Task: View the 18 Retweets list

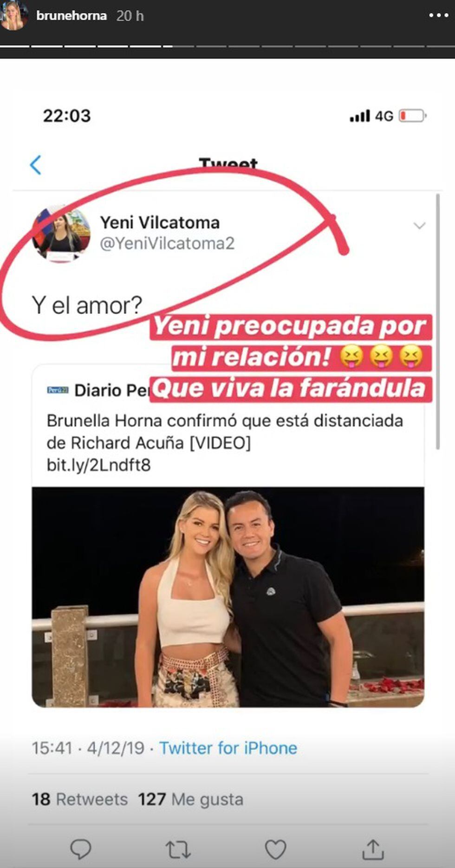Action: tap(79, 799)
